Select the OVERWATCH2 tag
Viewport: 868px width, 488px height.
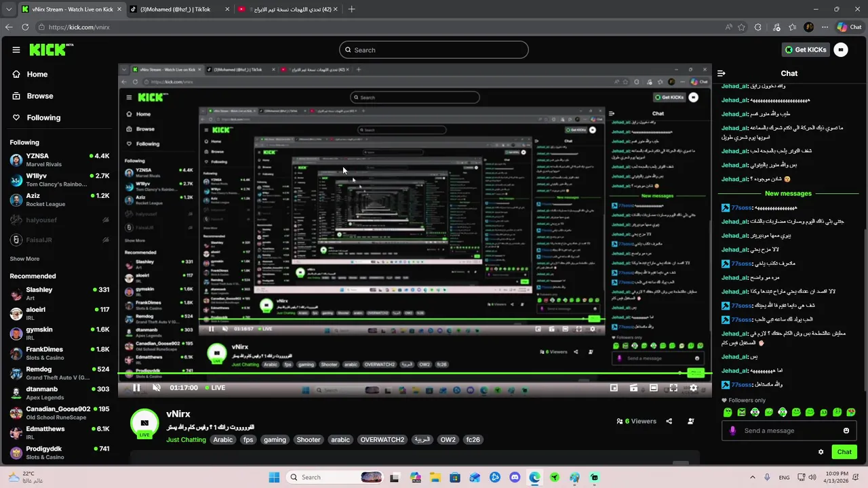tap(382, 440)
